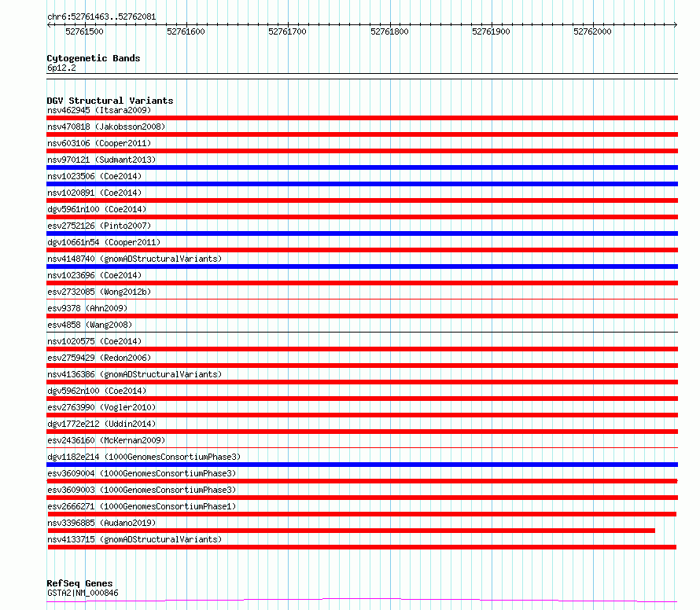Select esv3609004 (1000GenomesConsortiumPhase3) label
The width and height of the screenshot is (700, 610).
142,473
